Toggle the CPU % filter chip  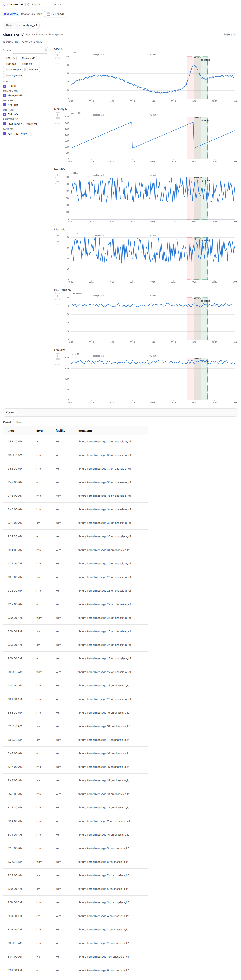coord(10,58)
